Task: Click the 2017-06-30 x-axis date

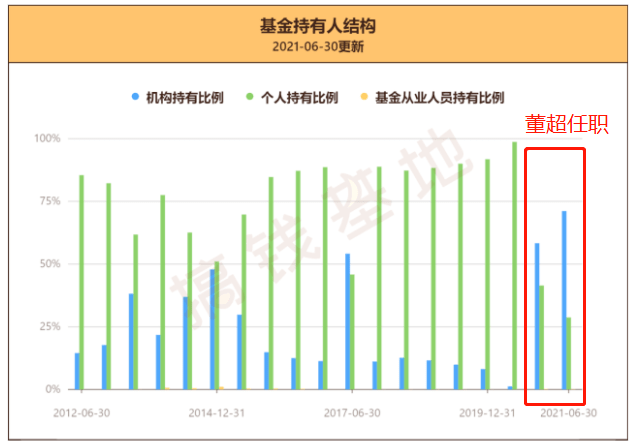Action: tap(352, 413)
